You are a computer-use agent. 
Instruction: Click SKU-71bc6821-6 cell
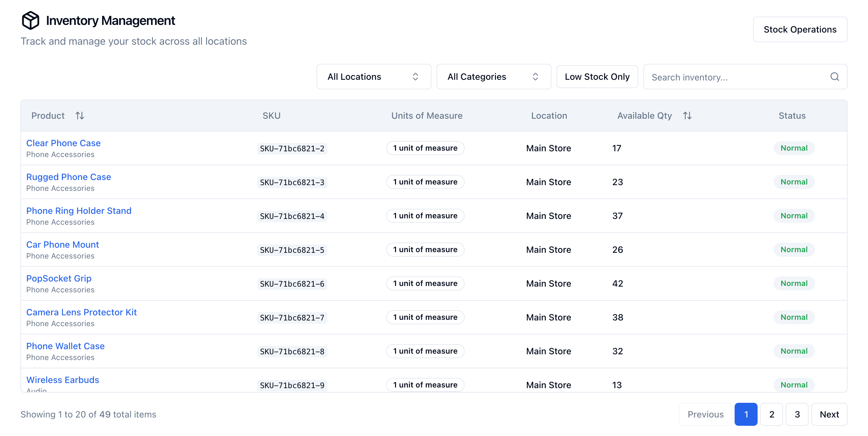coord(292,284)
